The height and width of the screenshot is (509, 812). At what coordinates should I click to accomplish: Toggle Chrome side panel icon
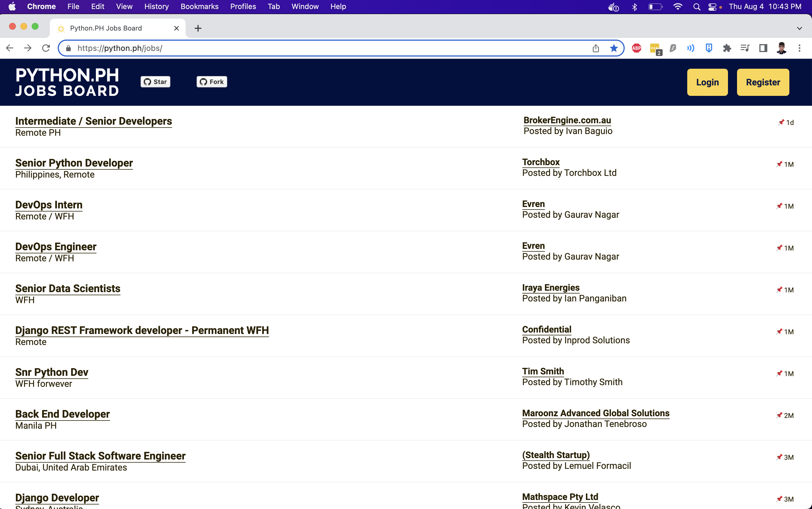point(763,48)
